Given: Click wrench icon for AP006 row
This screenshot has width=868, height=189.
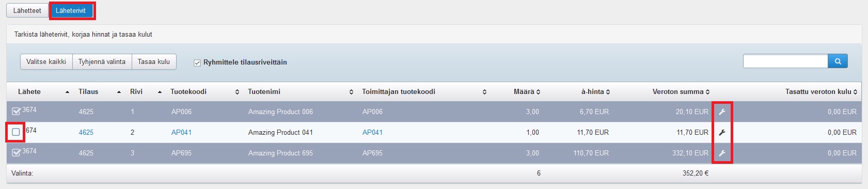Looking at the screenshot, I should pos(722,112).
